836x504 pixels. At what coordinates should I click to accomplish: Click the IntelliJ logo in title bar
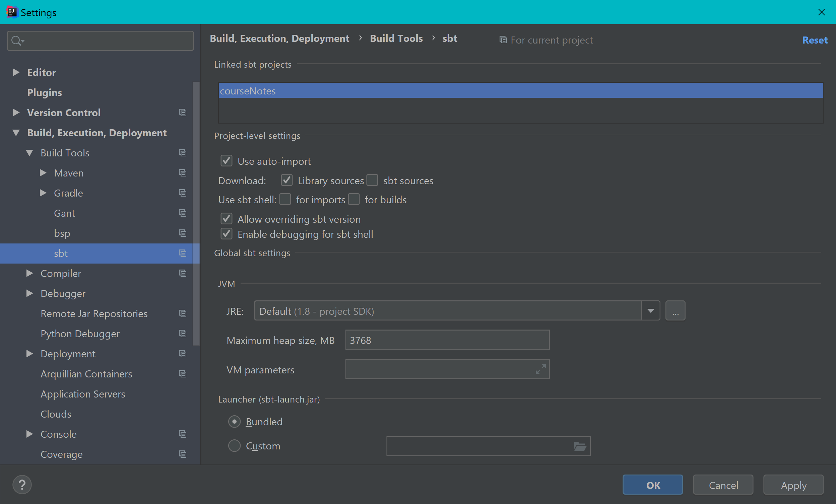pos(11,12)
